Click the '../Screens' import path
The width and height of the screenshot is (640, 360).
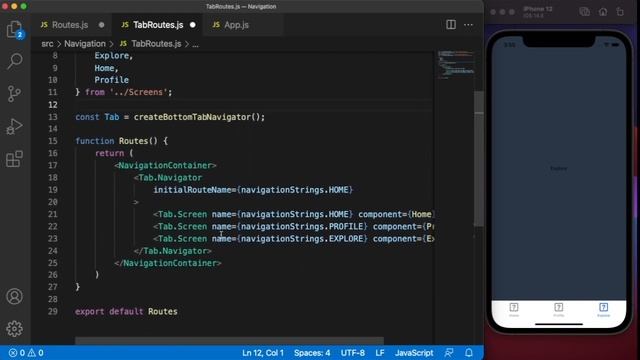click(x=138, y=92)
